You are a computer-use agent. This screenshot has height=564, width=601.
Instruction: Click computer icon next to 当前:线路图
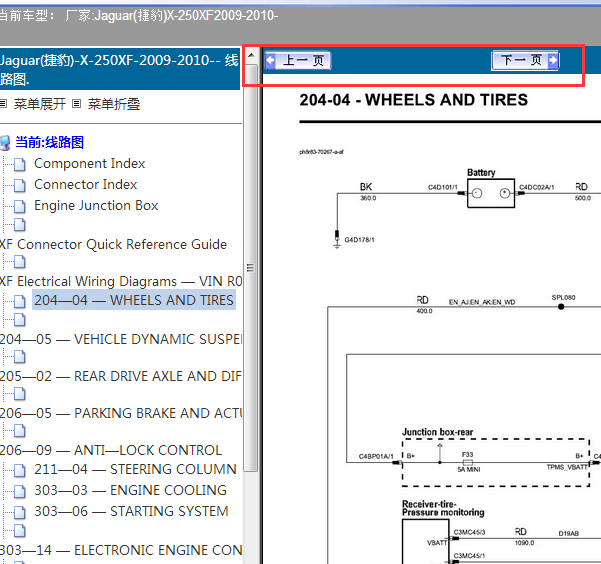click(5, 143)
